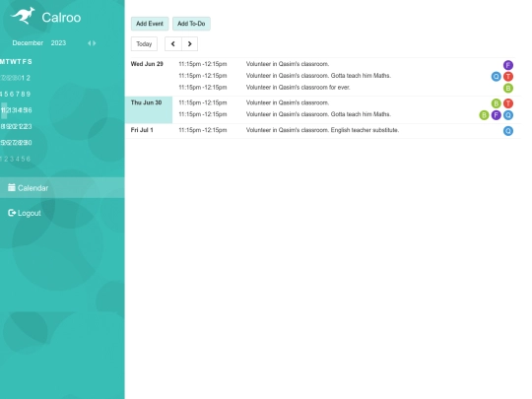
Task: Open the Add Event dialog
Action: (x=150, y=24)
